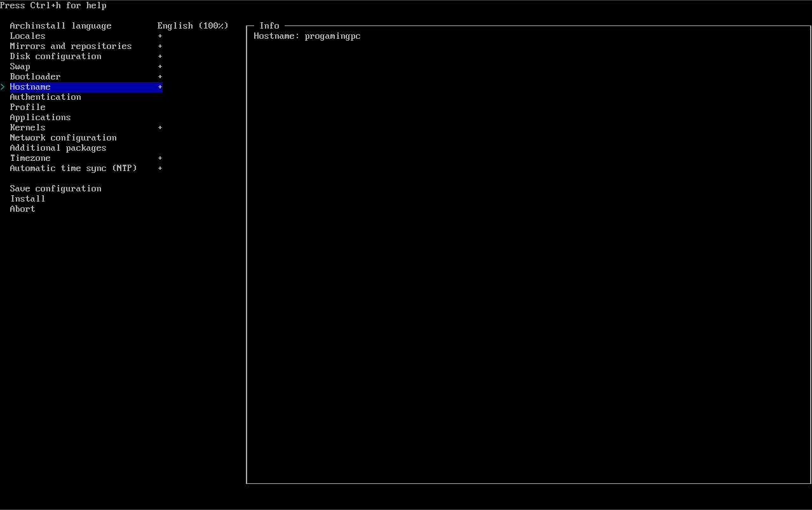This screenshot has height=510, width=812.
Task: Open the Applications entry
Action: point(40,117)
